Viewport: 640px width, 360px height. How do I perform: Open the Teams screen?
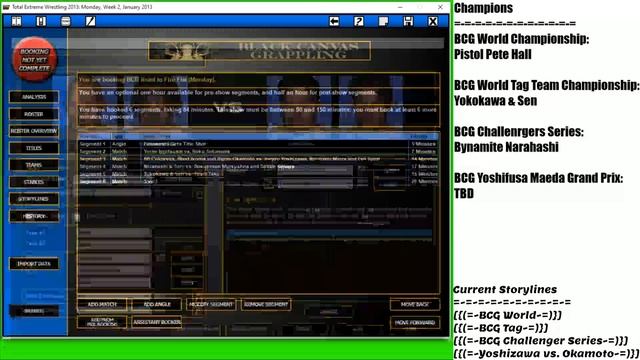point(34,165)
